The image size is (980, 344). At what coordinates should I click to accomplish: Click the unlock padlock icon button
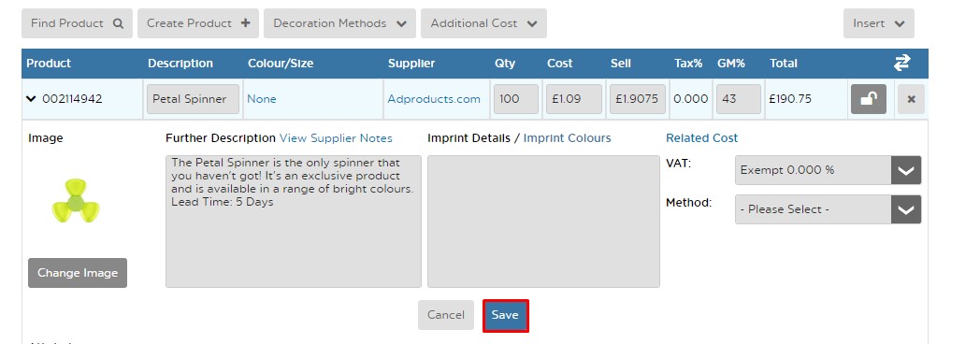click(x=868, y=99)
